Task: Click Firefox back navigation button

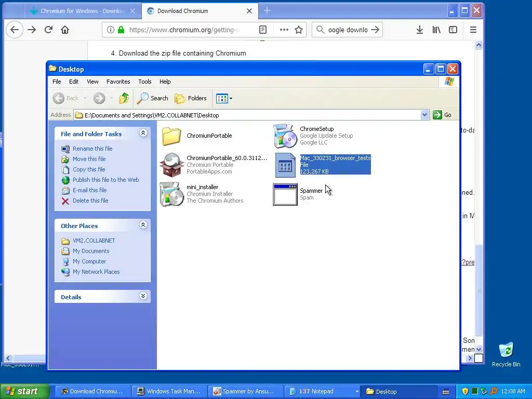Action: pos(14,30)
